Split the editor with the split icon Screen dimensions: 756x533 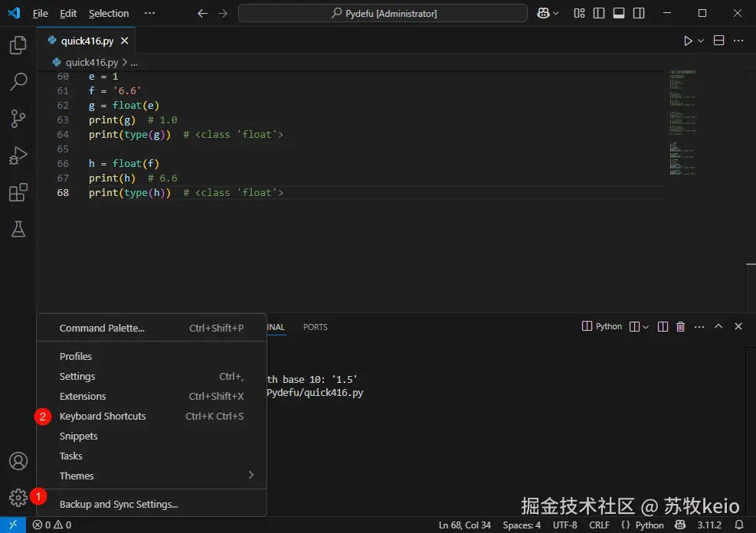pyautogui.click(x=718, y=41)
